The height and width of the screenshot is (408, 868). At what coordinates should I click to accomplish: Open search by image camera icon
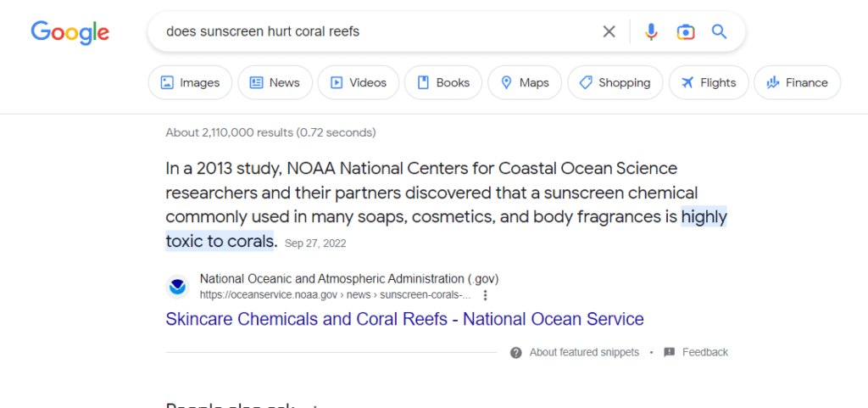pyautogui.click(x=685, y=32)
